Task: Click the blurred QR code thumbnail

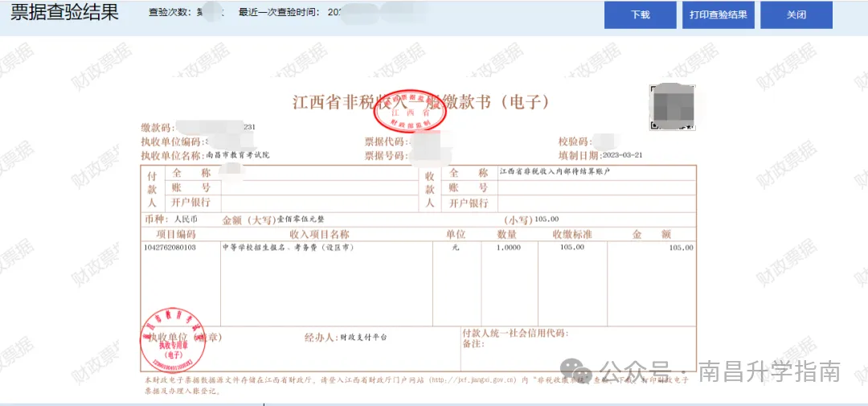Action: click(x=673, y=108)
